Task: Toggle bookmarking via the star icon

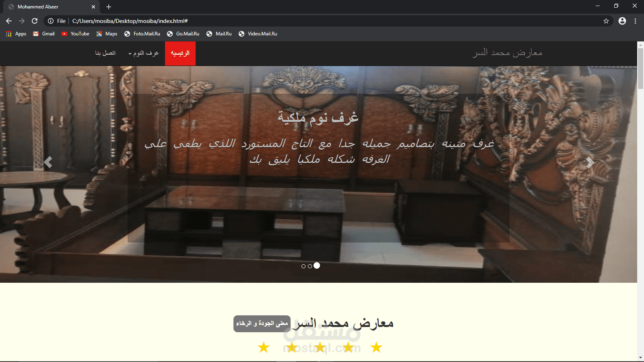Action: pyautogui.click(x=605, y=21)
